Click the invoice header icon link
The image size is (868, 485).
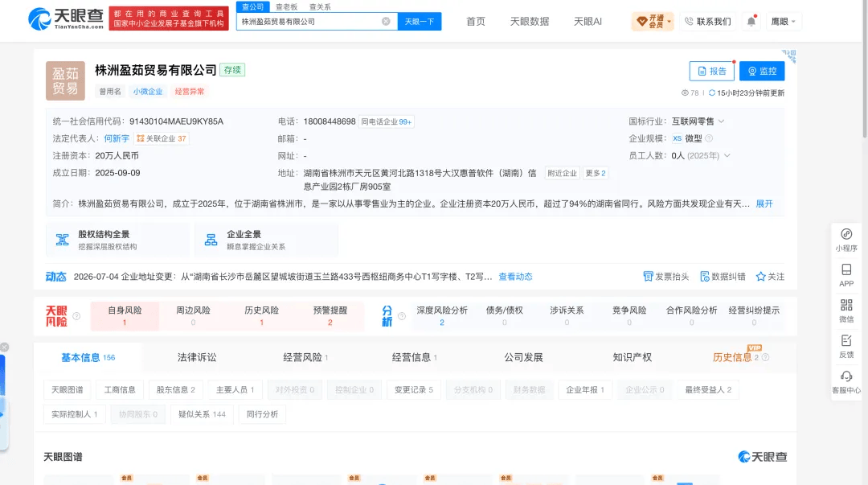tap(666, 277)
